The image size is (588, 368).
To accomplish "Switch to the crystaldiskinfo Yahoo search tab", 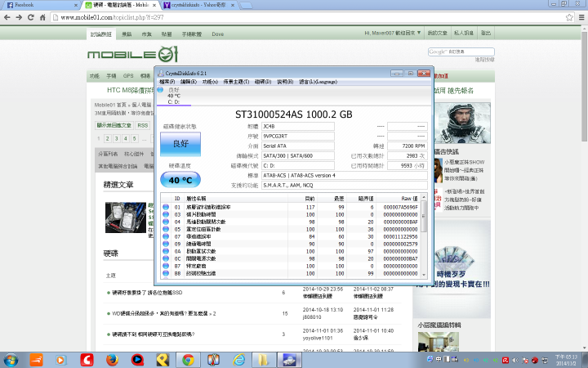I will point(198,5).
